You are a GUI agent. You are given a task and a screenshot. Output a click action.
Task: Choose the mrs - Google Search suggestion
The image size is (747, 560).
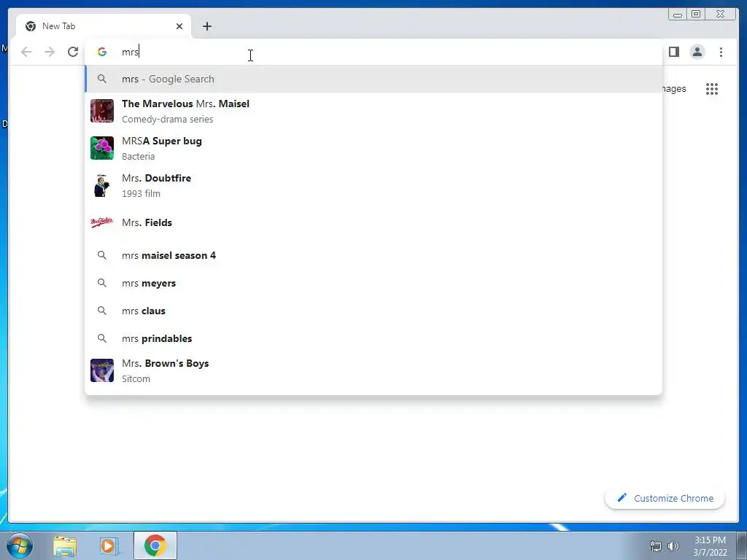coord(373,79)
